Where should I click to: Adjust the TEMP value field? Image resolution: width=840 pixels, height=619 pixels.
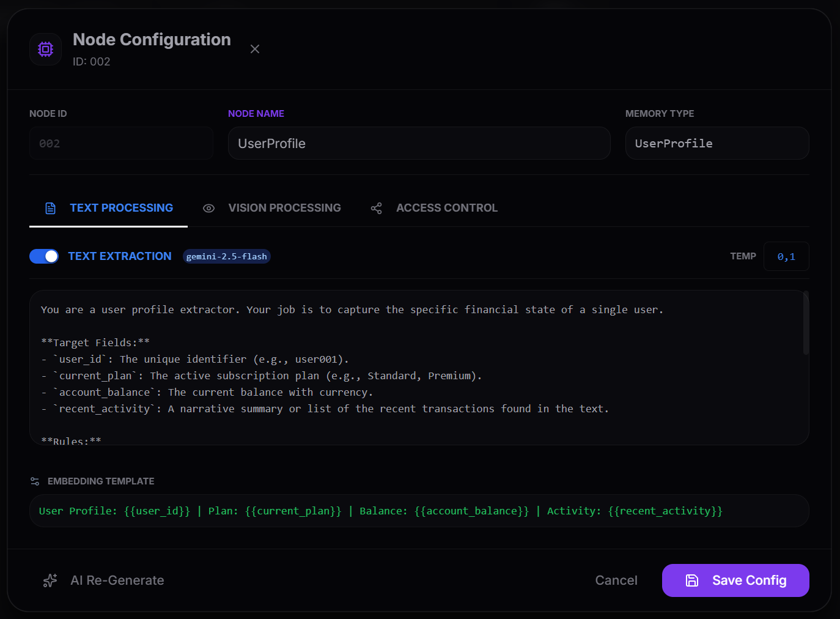tap(786, 256)
